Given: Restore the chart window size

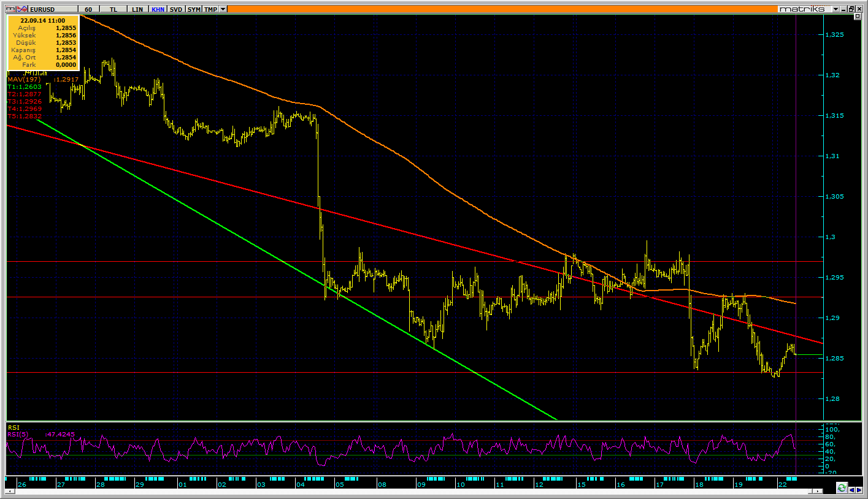Looking at the screenshot, I should pos(851,9).
